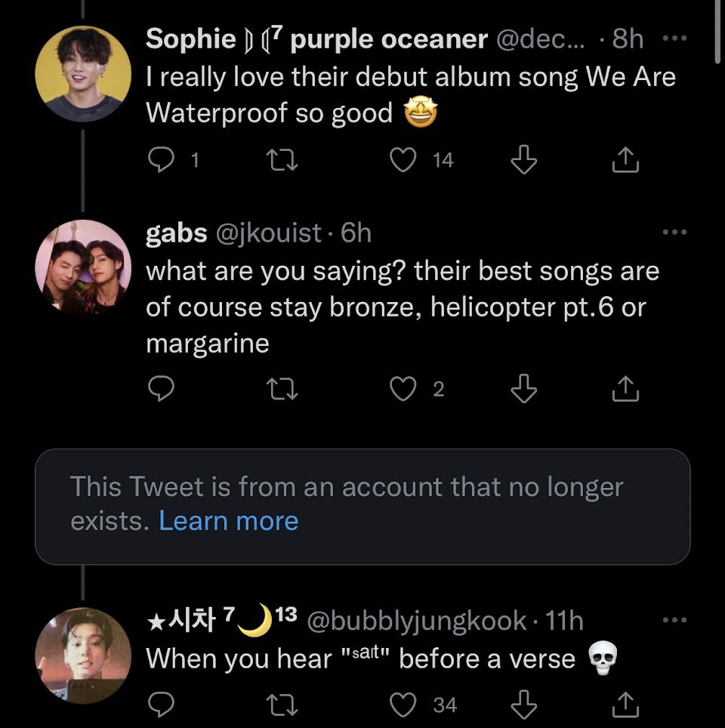
Task: Reply to Sophie's Waterproof tweet
Action: coord(160,159)
